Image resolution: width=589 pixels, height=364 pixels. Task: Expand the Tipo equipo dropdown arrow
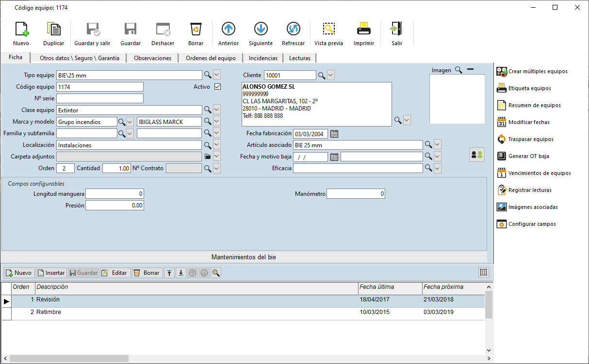point(217,75)
